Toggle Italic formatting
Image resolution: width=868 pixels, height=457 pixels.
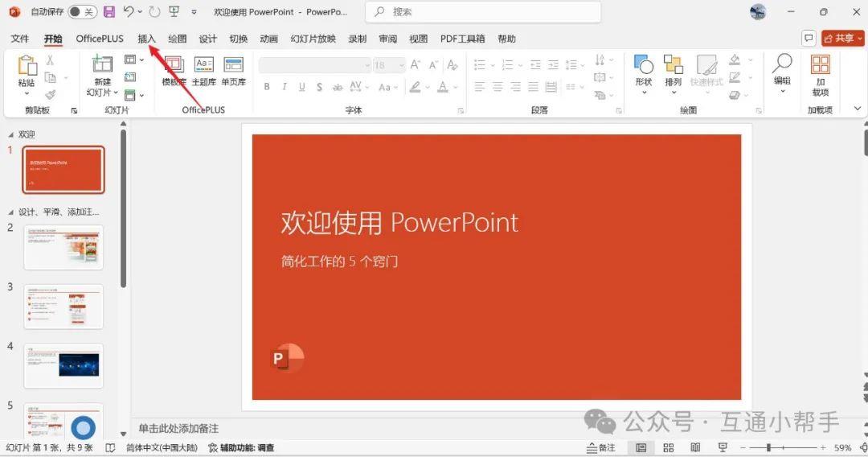(x=284, y=87)
